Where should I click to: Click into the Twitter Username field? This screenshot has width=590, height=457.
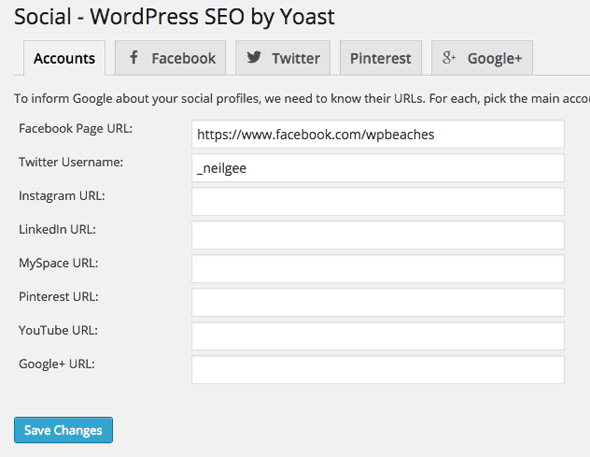(378, 168)
